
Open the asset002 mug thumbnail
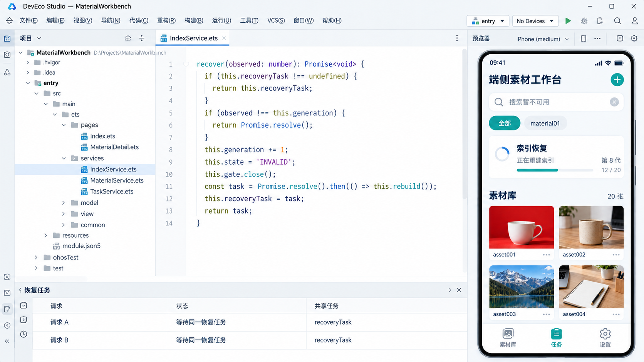[x=591, y=227]
